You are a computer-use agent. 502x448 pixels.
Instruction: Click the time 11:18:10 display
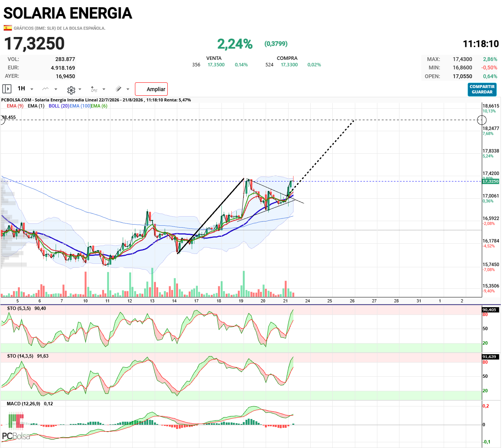[x=481, y=44]
